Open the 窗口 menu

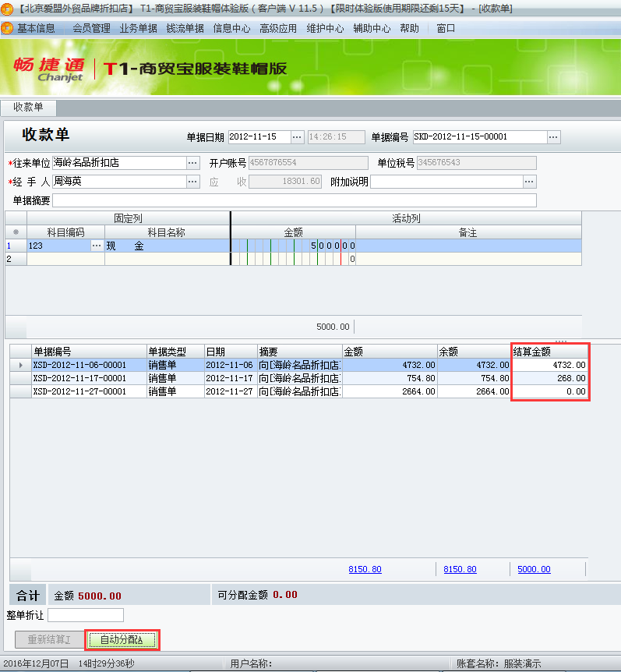446,28
